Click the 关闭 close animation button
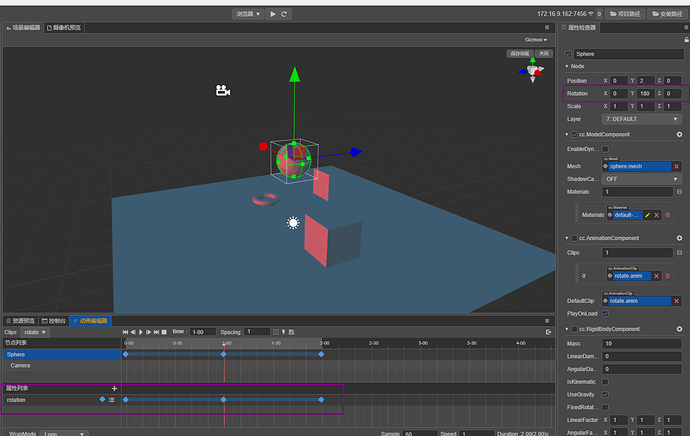The width and height of the screenshot is (690, 436). tap(544, 54)
